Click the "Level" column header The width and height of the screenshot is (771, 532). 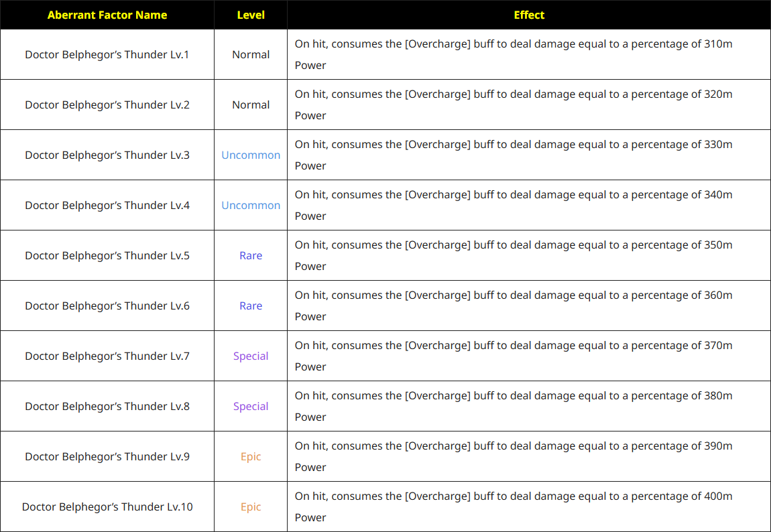coord(251,15)
